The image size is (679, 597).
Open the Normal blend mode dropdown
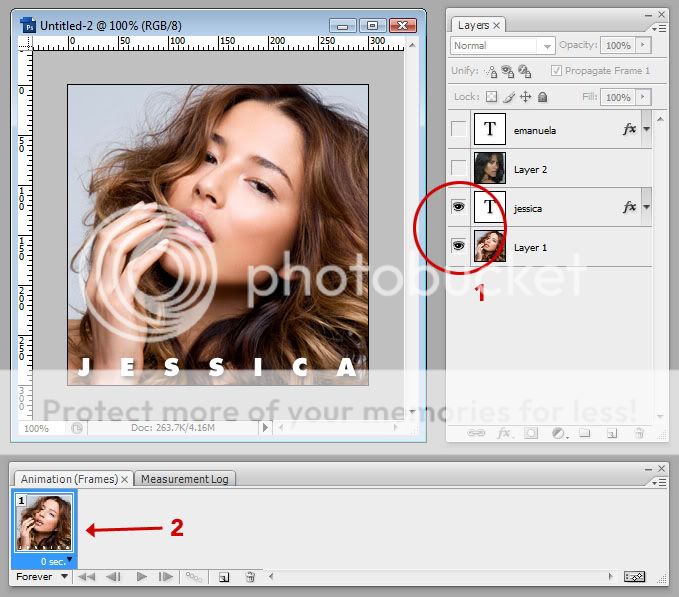click(503, 46)
